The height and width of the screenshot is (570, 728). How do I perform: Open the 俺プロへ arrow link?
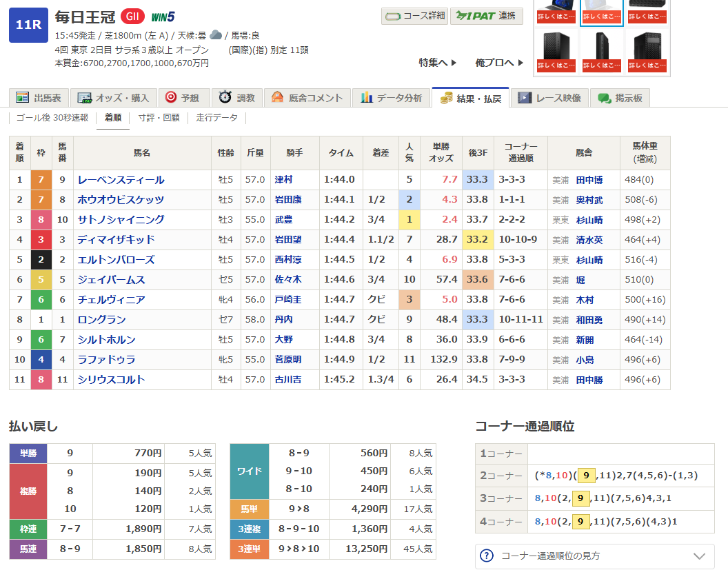(x=494, y=63)
